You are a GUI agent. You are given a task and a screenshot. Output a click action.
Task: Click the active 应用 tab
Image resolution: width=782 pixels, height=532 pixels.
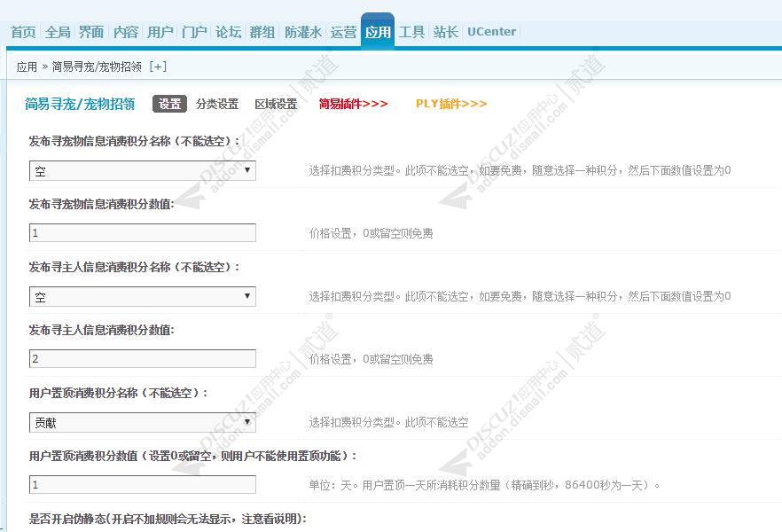point(378,32)
